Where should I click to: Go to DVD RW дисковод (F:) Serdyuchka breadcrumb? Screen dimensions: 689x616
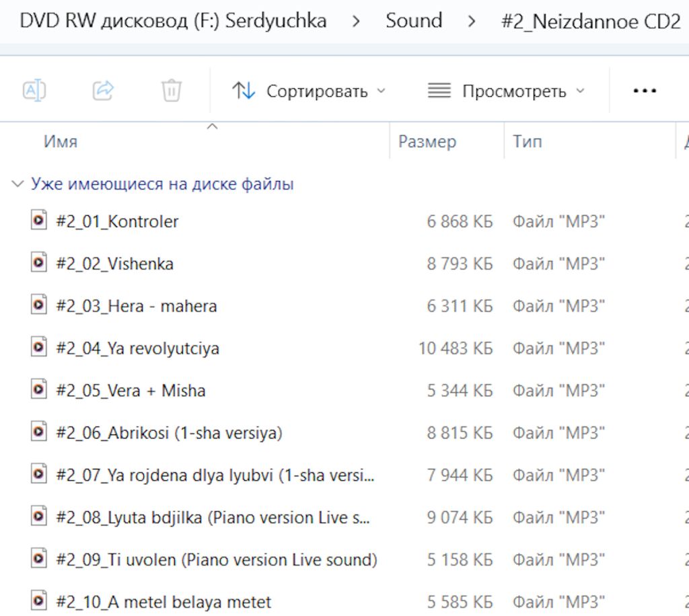[173, 21]
